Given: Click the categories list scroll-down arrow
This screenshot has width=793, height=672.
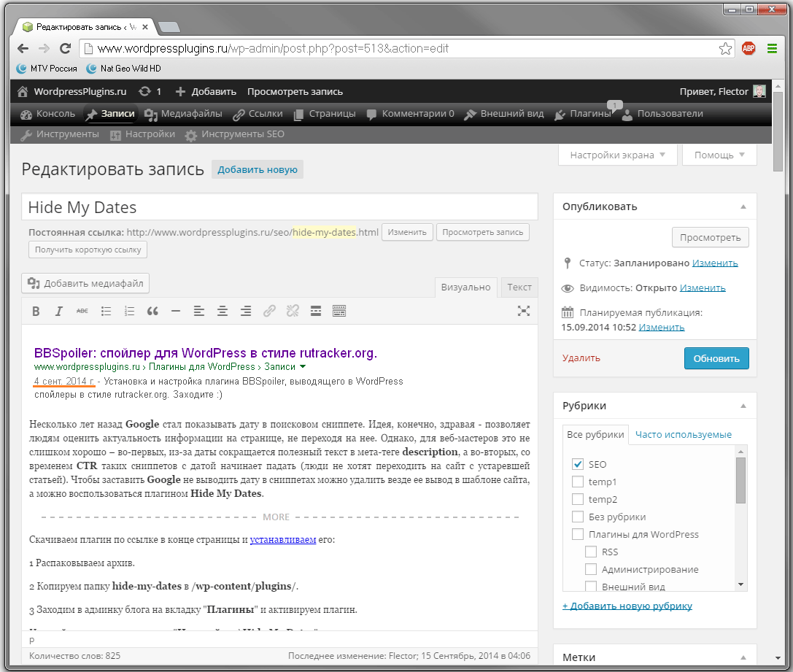Looking at the screenshot, I should pos(741,584).
